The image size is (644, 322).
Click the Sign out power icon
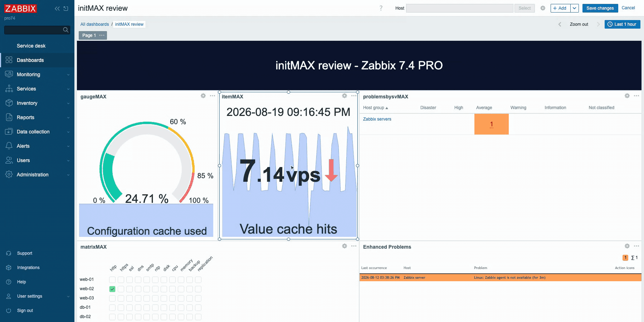tap(9, 311)
